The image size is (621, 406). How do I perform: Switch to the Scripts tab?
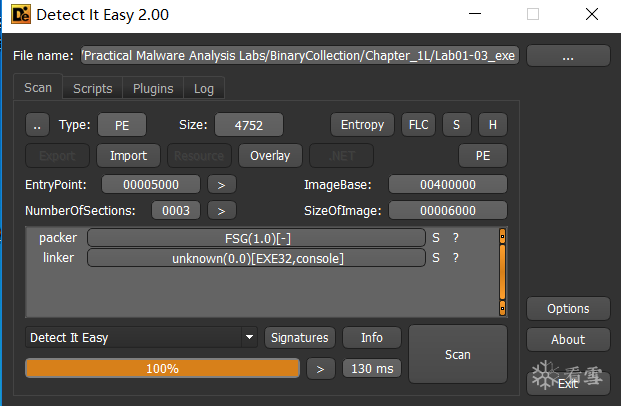pyautogui.click(x=93, y=88)
